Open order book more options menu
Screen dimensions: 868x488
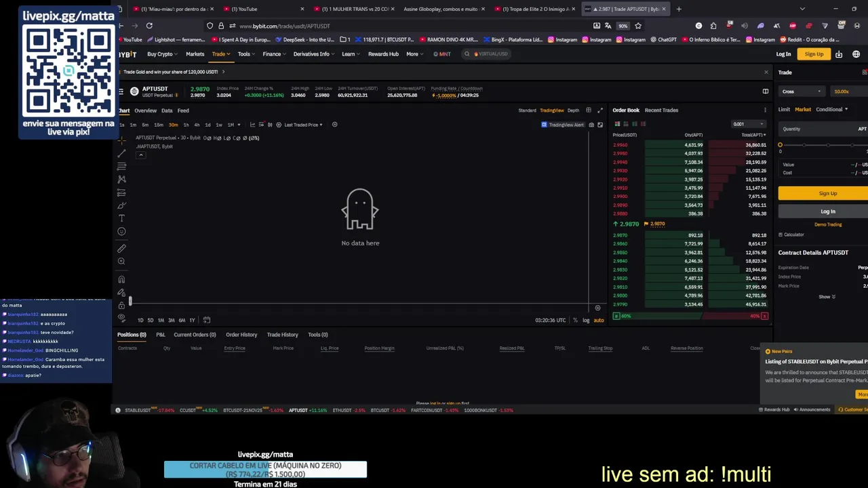[x=766, y=110]
